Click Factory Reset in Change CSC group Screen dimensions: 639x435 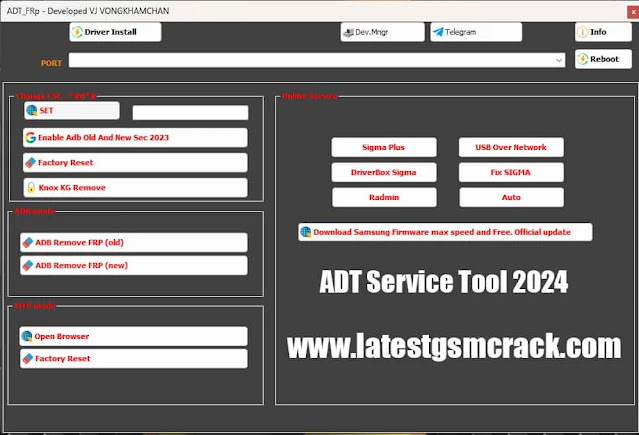[x=135, y=163]
